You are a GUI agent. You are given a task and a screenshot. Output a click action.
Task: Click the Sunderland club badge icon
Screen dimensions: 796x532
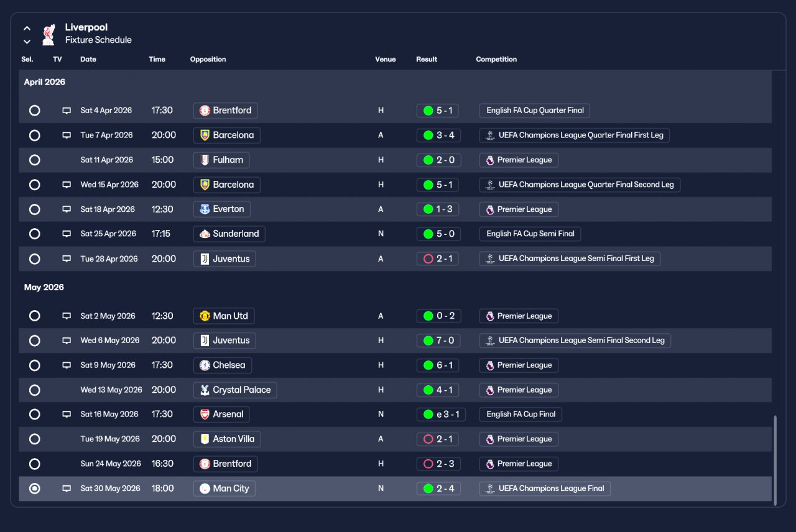pyautogui.click(x=205, y=234)
